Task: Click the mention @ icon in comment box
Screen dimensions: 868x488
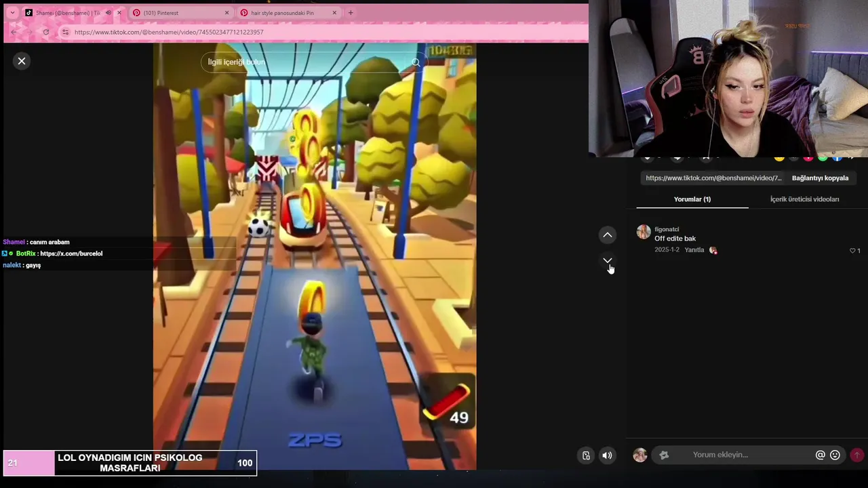Action: [x=820, y=455]
